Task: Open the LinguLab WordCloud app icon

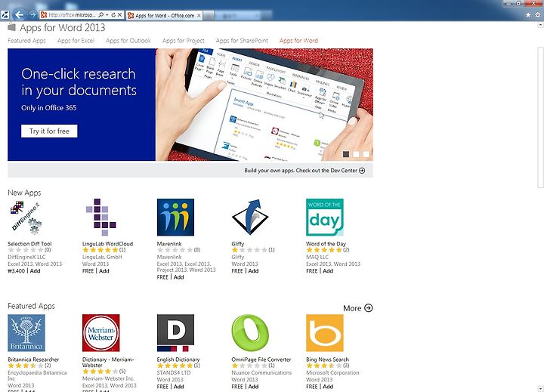Action: [101, 218]
